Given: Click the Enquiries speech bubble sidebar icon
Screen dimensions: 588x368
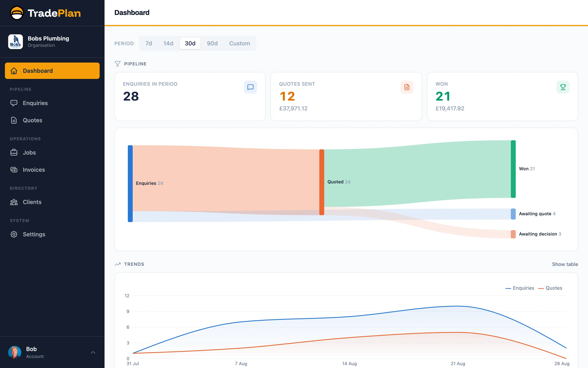Looking at the screenshot, I should pos(14,103).
